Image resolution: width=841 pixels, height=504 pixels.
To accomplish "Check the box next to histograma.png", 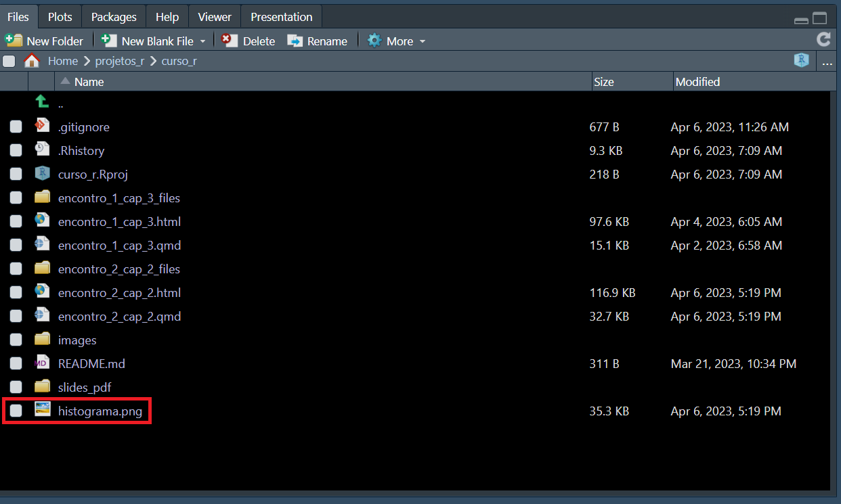I will pyautogui.click(x=16, y=411).
